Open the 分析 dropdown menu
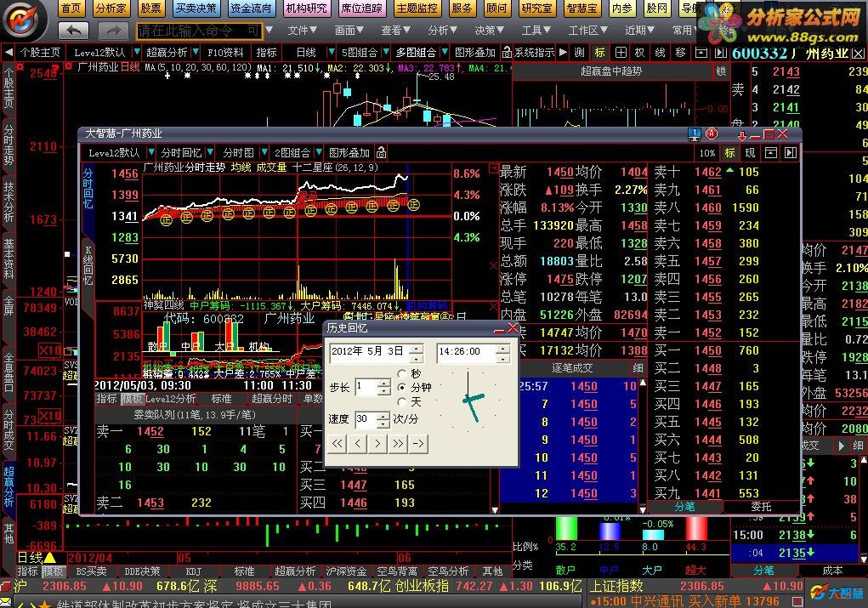Viewport: 868px width, 608px height. (x=442, y=31)
